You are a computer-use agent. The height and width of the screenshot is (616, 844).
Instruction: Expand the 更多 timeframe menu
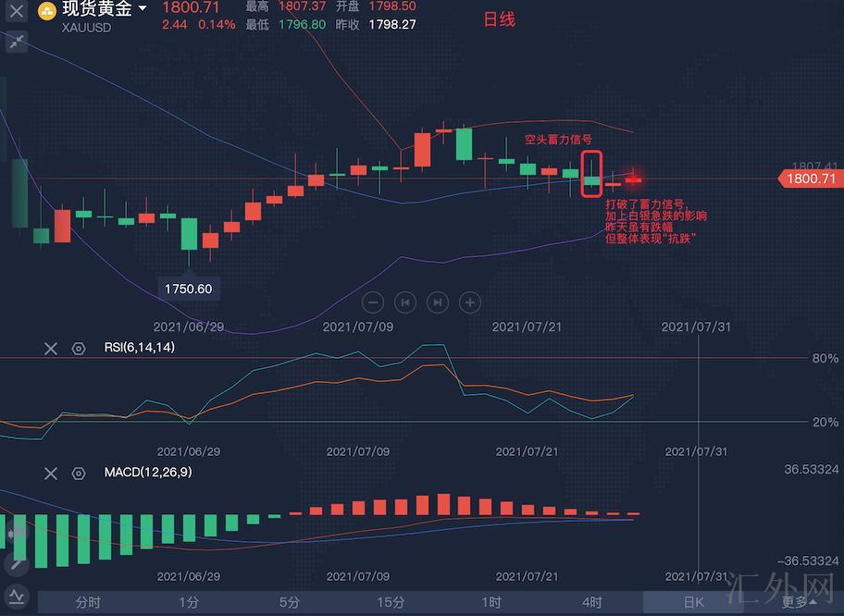click(x=800, y=602)
